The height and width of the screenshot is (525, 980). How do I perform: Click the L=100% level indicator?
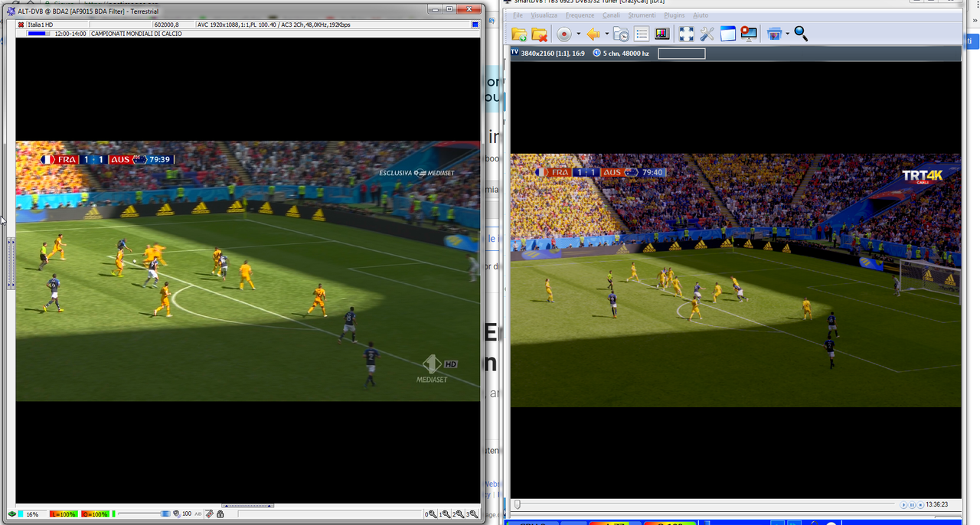pyautogui.click(x=63, y=514)
